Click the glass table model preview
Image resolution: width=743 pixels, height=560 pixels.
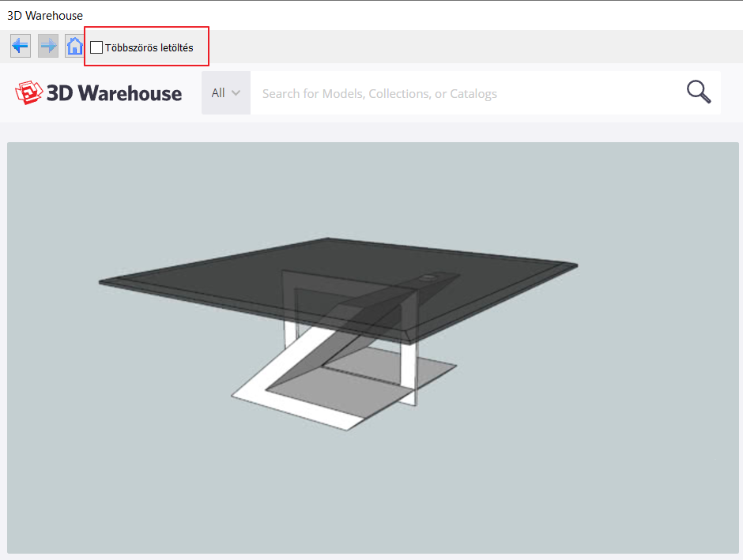372,348
